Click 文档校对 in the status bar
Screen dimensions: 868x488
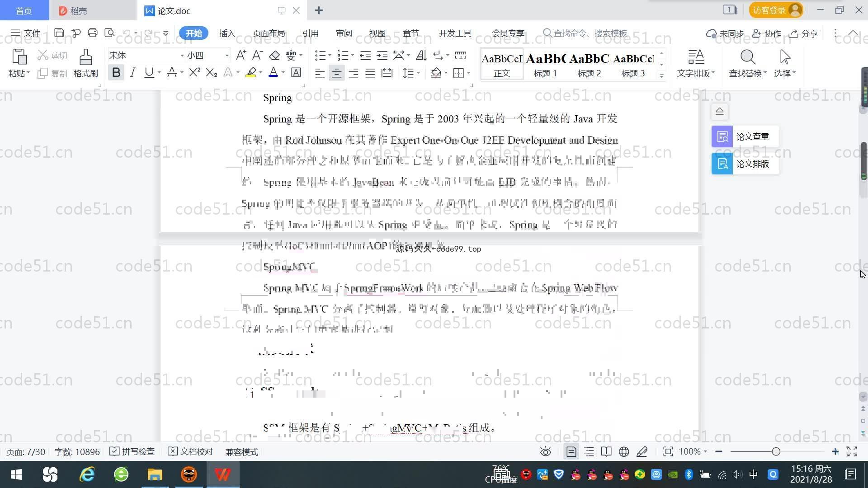pyautogui.click(x=190, y=451)
